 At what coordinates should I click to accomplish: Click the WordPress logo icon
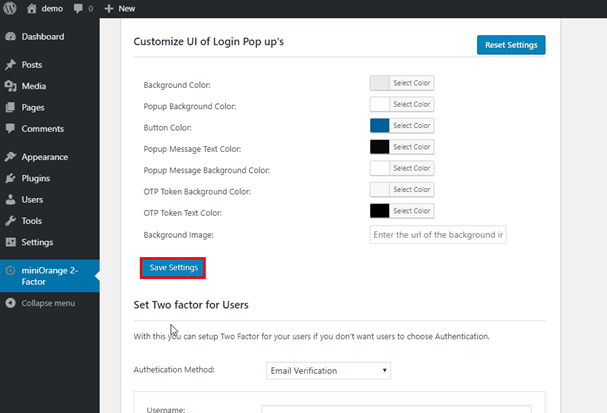tap(10, 8)
